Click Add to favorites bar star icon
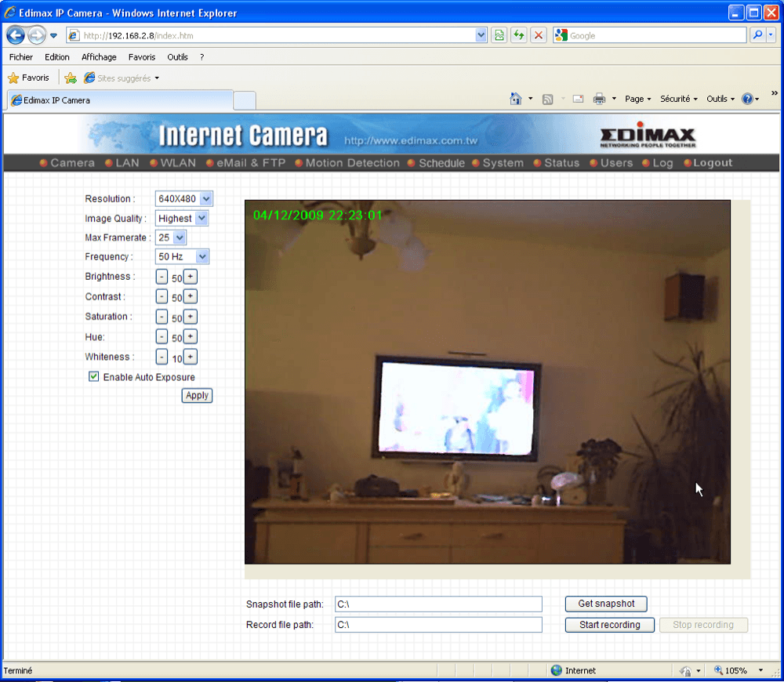 (71, 78)
